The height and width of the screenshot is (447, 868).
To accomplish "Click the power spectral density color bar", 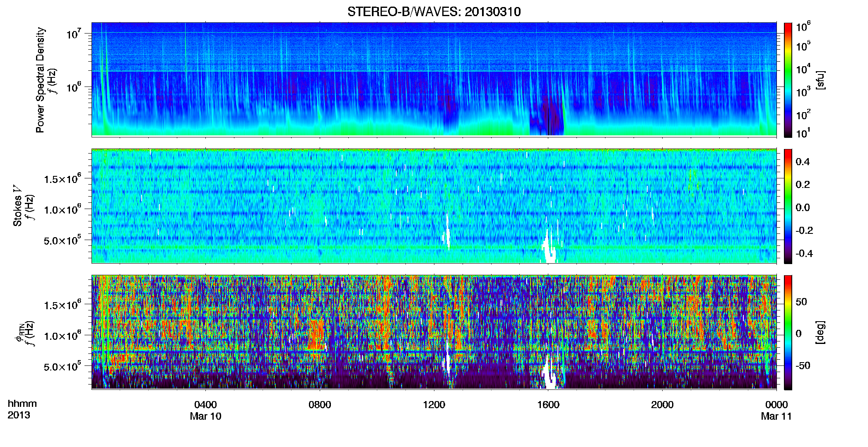I will click(x=788, y=80).
